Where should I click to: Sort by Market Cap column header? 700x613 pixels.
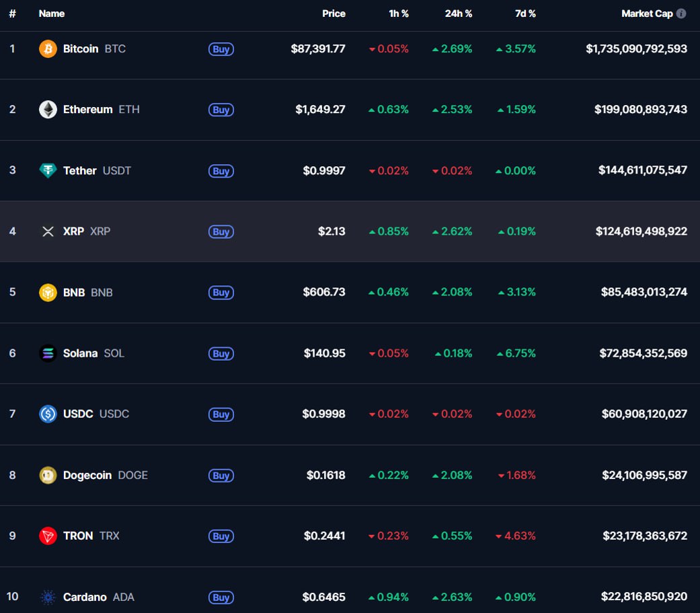point(647,13)
